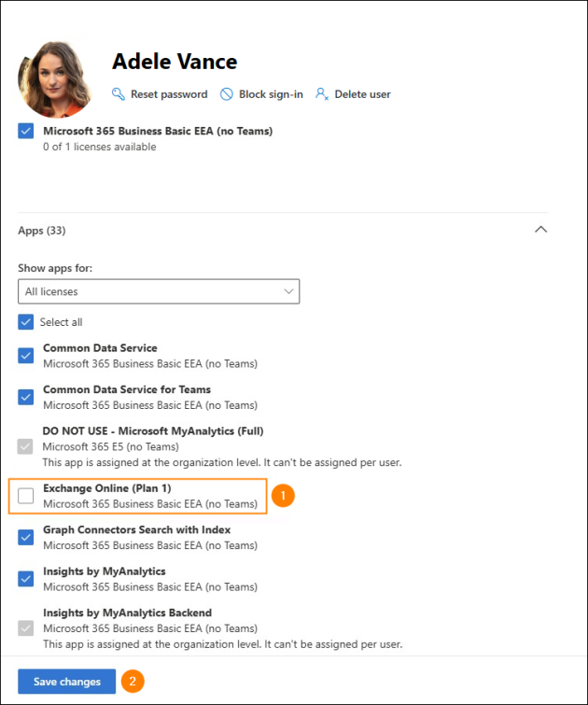
Task: Click 'DO NOT USE - Microsoft MyAnalytics (Full)' label
Action: [153, 430]
